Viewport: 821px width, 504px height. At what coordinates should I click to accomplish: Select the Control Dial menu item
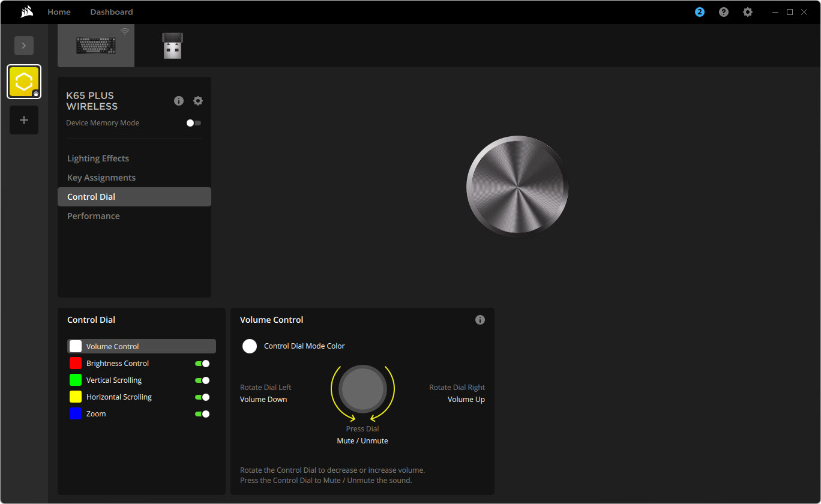click(x=134, y=197)
